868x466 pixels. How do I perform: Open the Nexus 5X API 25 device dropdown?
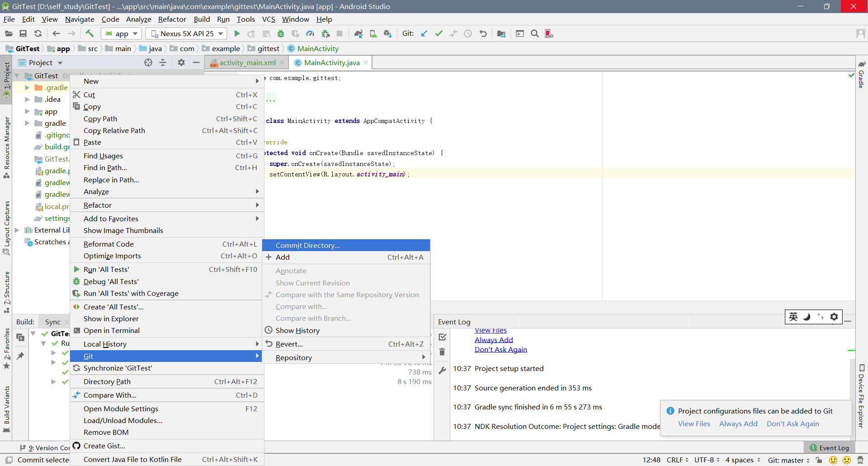pyautogui.click(x=186, y=33)
